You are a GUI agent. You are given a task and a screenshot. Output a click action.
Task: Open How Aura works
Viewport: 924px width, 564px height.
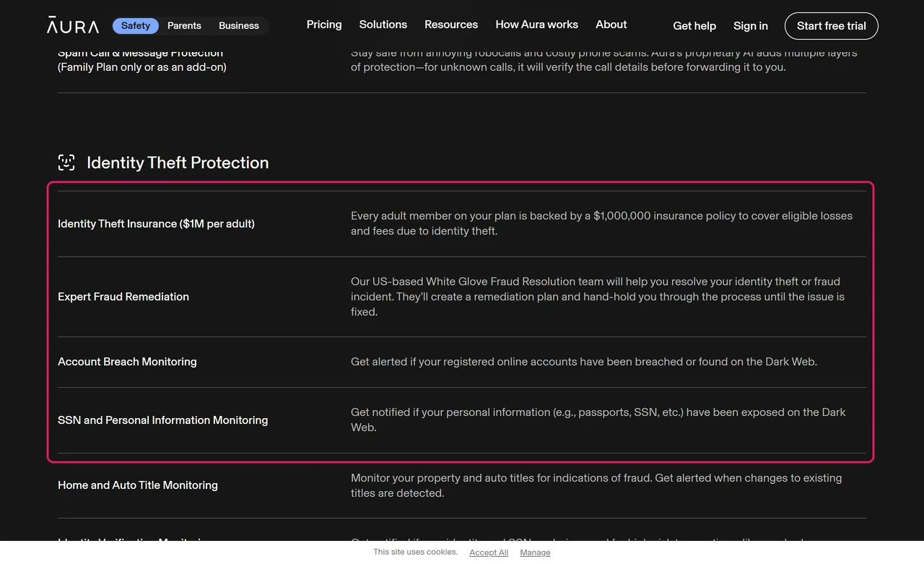pyautogui.click(x=537, y=25)
